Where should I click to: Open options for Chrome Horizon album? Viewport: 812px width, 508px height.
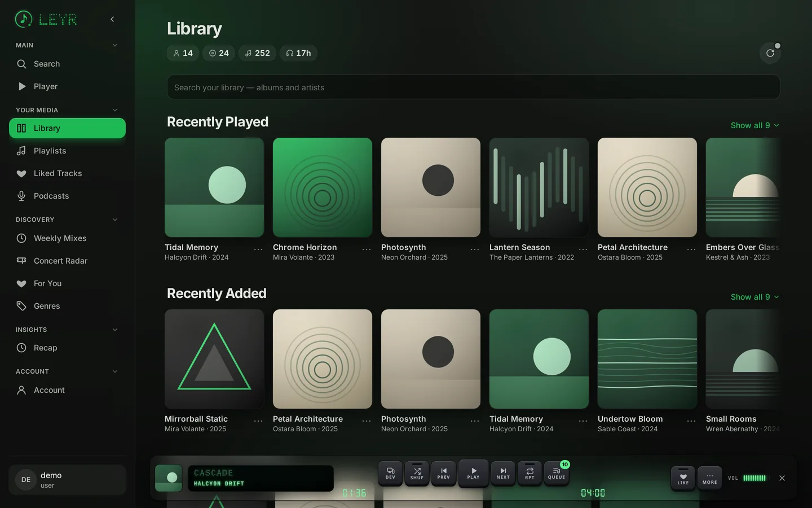367,249
